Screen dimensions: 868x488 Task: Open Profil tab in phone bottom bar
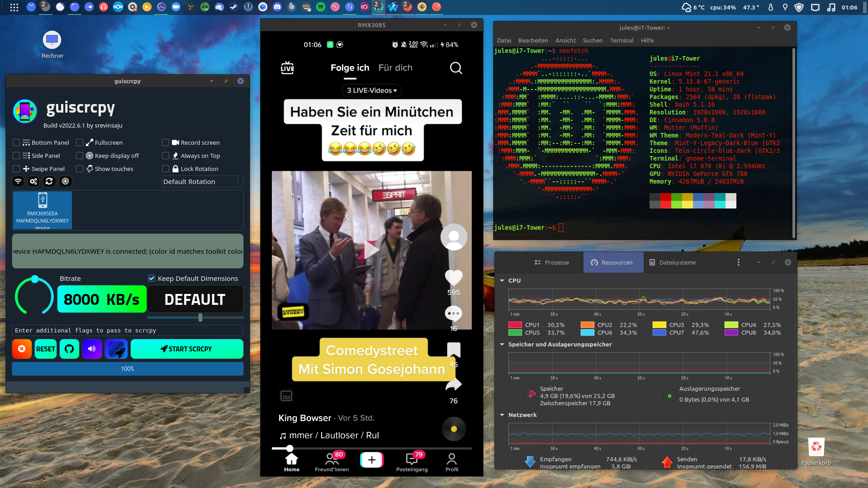[451, 462]
